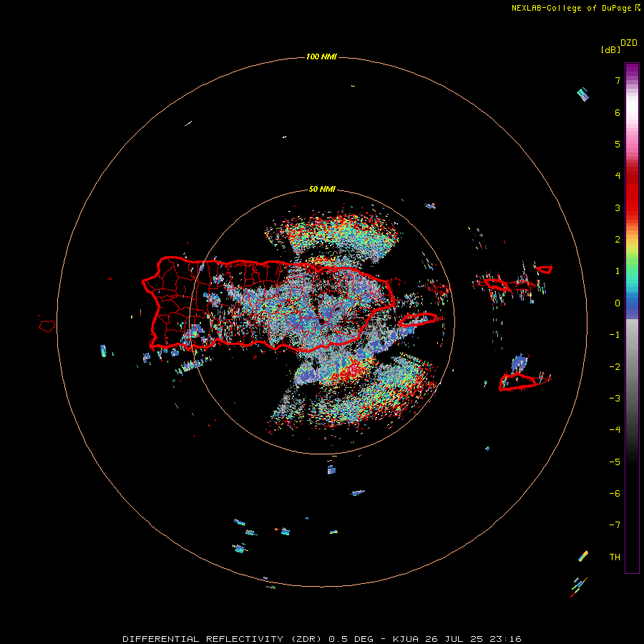Click the -6 value on the color scale
Viewport: 644px width, 644px height.
(x=615, y=494)
